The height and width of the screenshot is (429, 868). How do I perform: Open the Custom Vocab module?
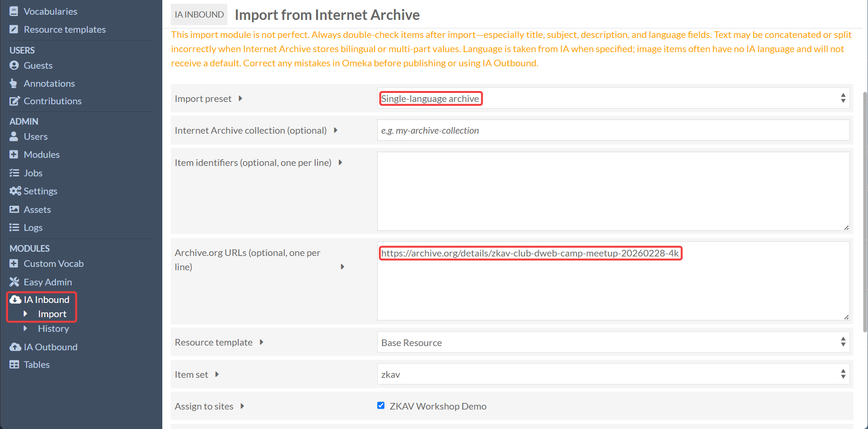(54, 264)
